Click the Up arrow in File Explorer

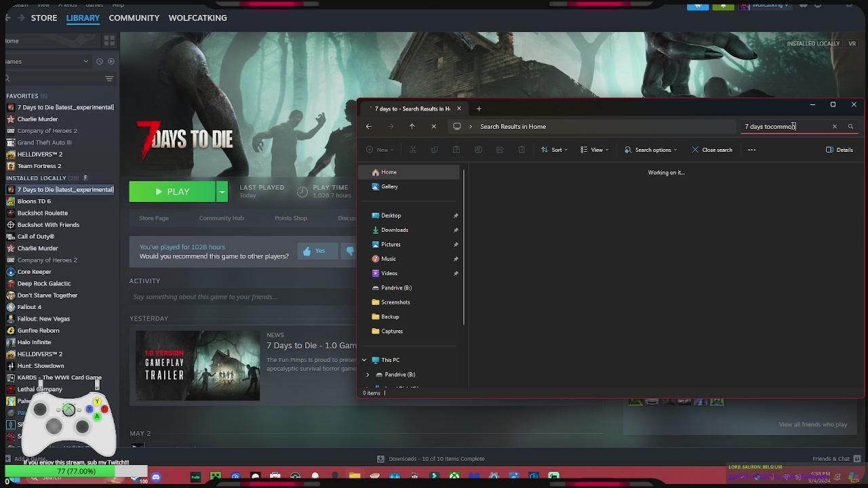click(412, 127)
